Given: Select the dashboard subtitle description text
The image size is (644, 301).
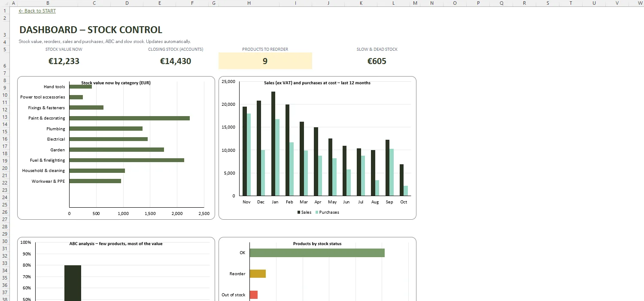Looking at the screenshot, I should pos(105,42).
